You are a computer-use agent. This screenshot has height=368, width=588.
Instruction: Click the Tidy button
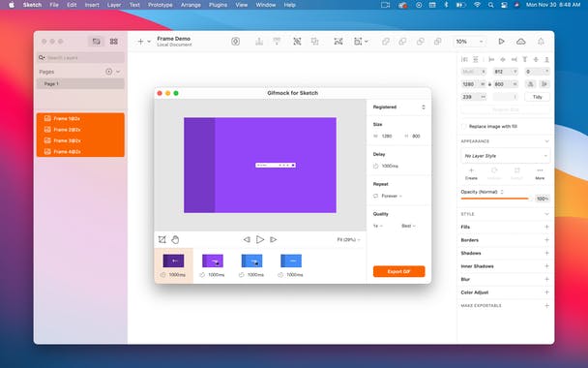(x=537, y=97)
